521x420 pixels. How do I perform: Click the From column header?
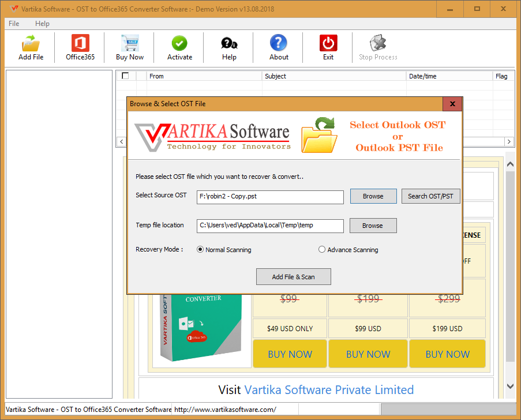click(x=204, y=76)
